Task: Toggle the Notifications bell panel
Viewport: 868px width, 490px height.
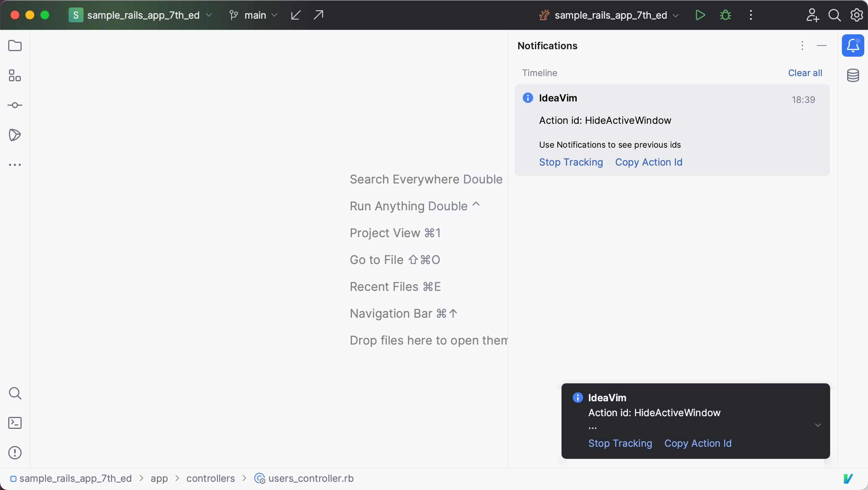Action: pos(853,45)
